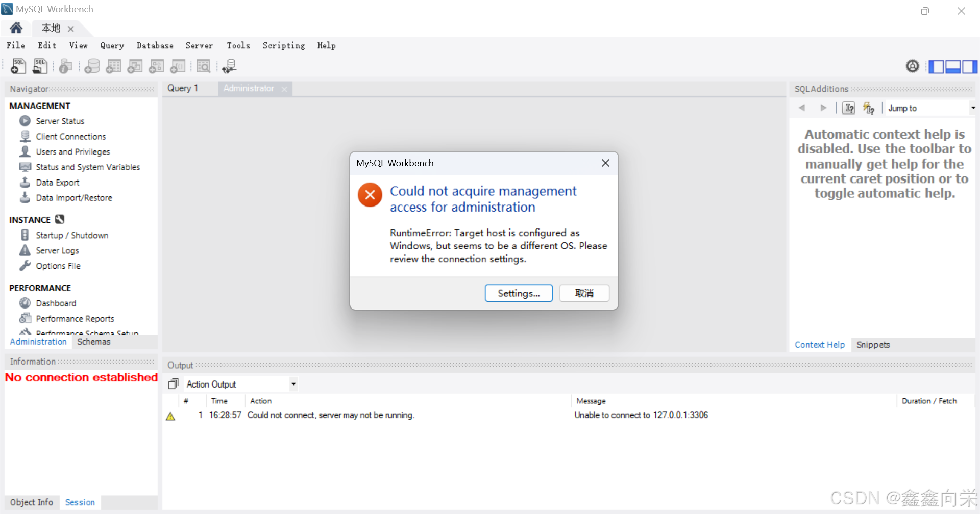The width and height of the screenshot is (980, 514).
Task: Switch to the Administrator tab
Action: (249, 88)
